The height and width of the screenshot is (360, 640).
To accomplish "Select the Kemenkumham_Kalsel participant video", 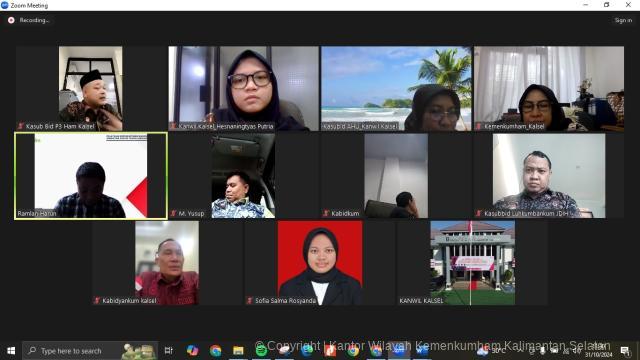I will [549, 88].
